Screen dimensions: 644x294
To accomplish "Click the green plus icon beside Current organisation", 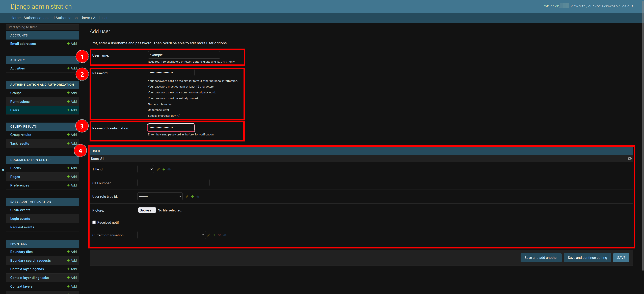I will coord(214,235).
